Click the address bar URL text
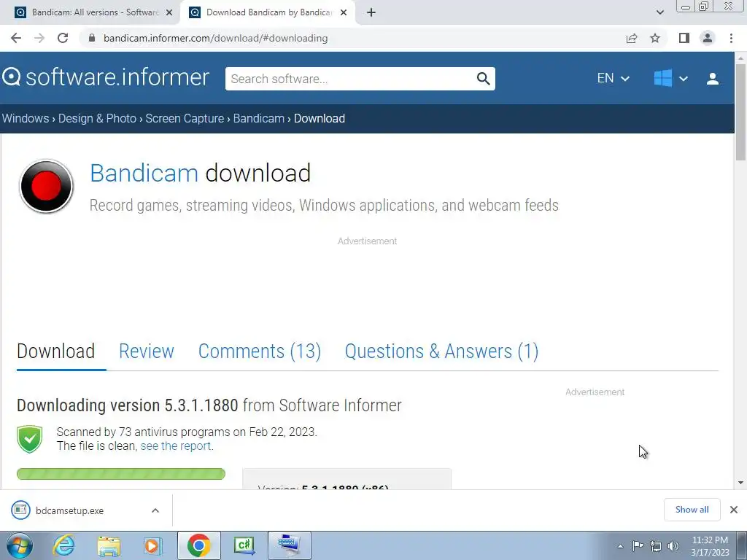Screen dimensions: 747x560 coord(215,38)
